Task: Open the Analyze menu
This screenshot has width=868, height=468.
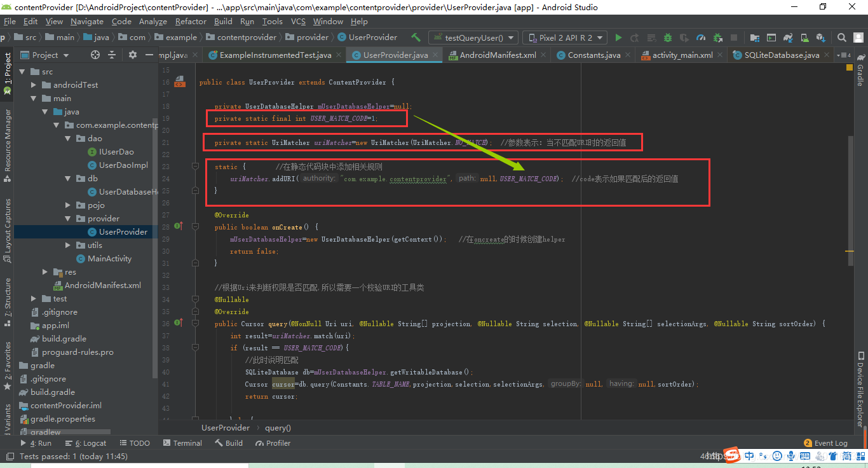Action: (x=153, y=22)
